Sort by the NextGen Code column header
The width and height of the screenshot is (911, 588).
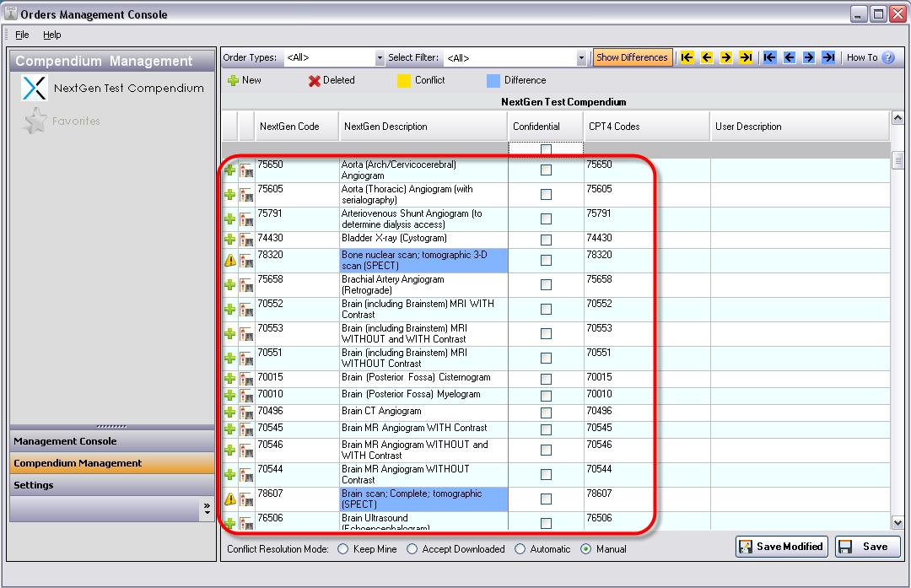(x=297, y=126)
